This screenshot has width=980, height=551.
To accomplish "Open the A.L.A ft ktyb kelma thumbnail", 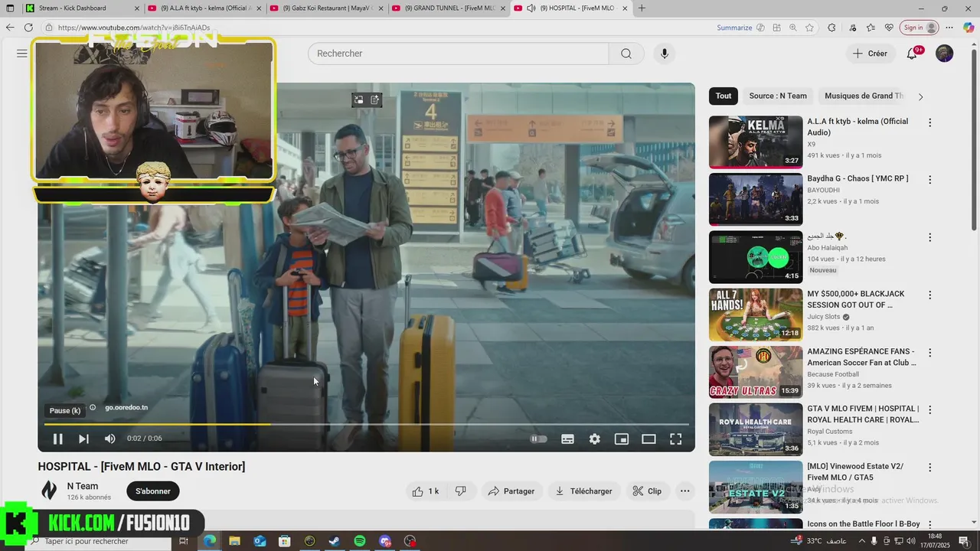I will pyautogui.click(x=756, y=142).
